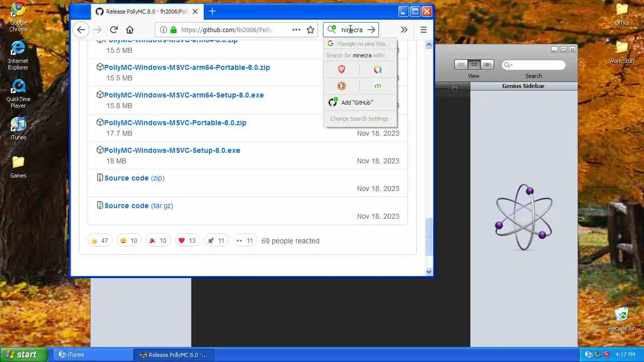Image resolution: width=644 pixels, height=362 pixels.
Task: Open the Games folder on desktop
Action: tap(18, 166)
